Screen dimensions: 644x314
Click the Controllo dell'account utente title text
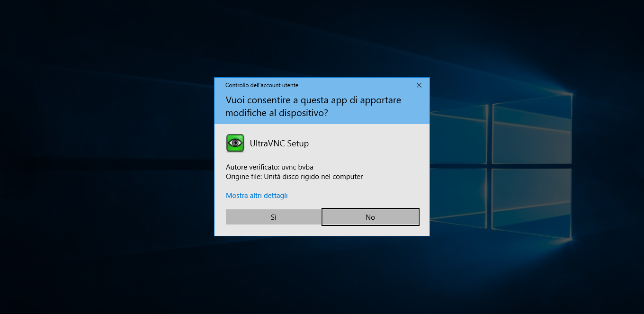262,85
